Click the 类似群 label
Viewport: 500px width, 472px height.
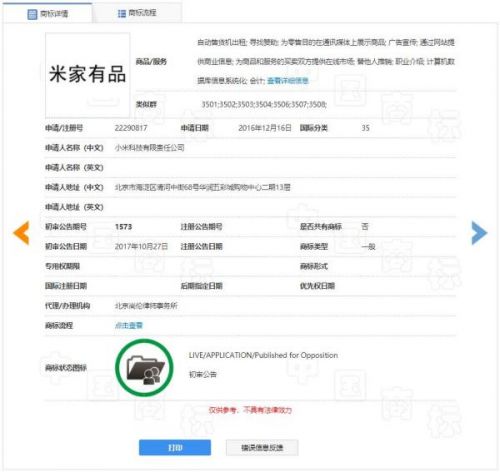pos(146,105)
